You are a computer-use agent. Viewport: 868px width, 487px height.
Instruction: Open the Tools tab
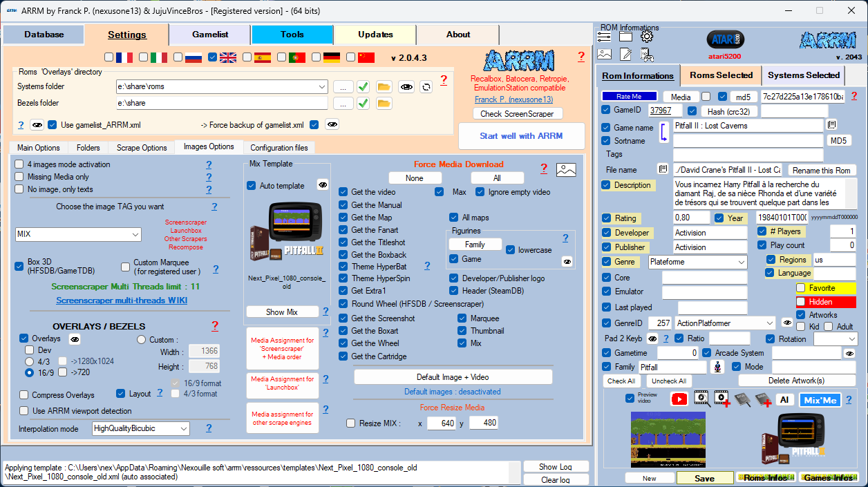[292, 35]
